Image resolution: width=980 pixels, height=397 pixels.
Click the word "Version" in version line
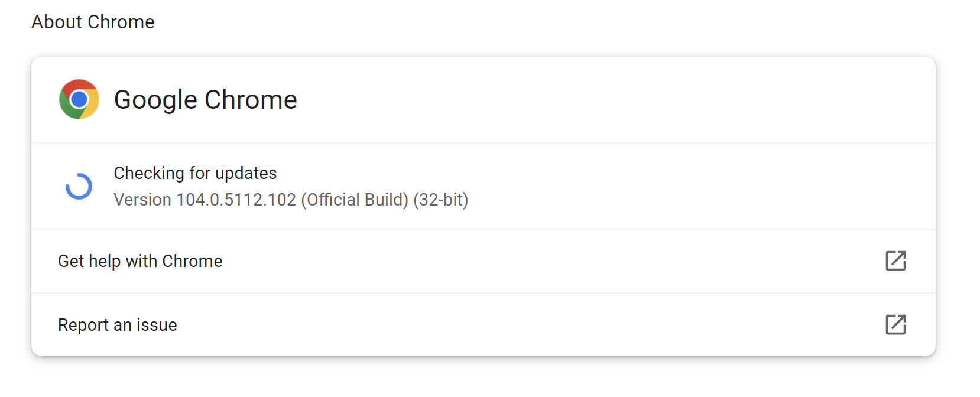(142, 200)
